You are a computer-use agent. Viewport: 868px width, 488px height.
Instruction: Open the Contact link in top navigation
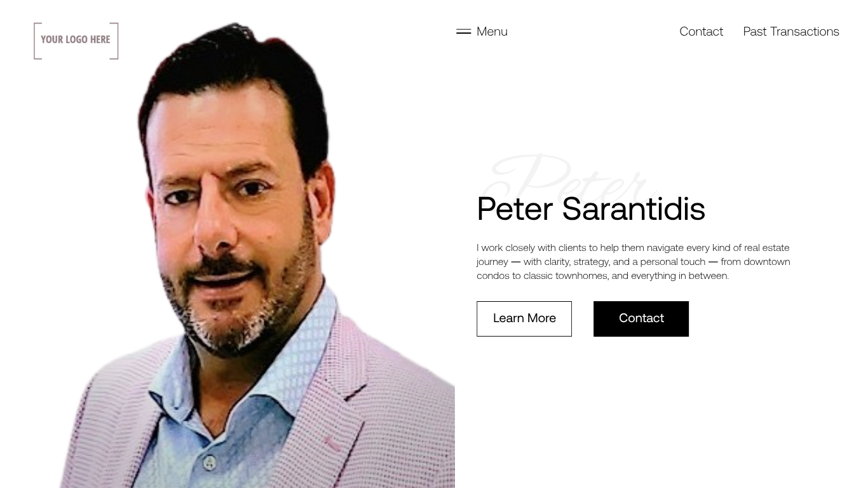click(701, 31)
